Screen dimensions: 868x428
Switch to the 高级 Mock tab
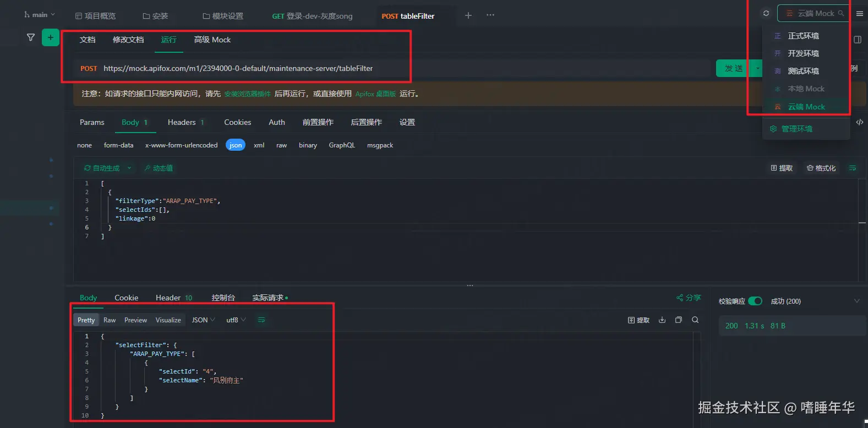coord(212,40)
